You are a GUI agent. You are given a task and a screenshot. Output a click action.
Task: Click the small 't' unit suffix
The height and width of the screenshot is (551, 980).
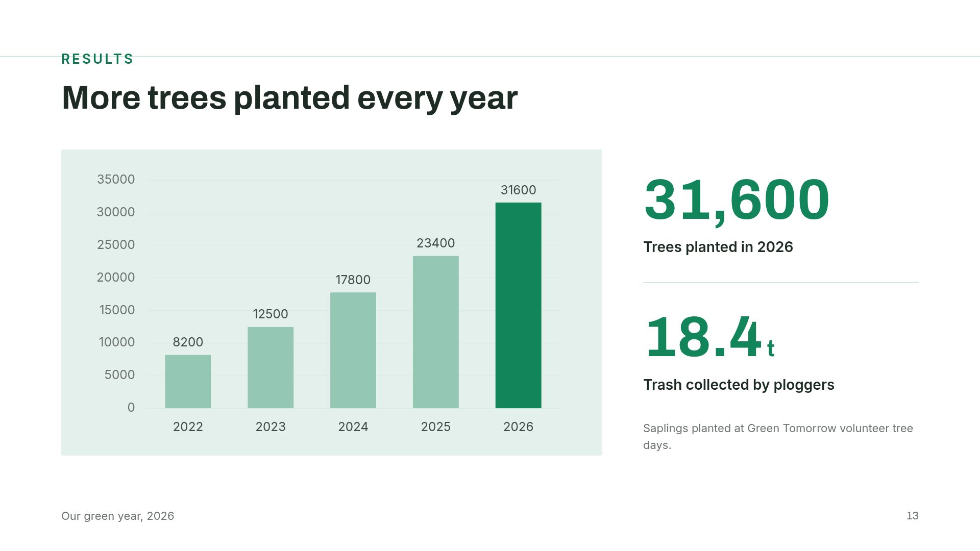[771, 349]
